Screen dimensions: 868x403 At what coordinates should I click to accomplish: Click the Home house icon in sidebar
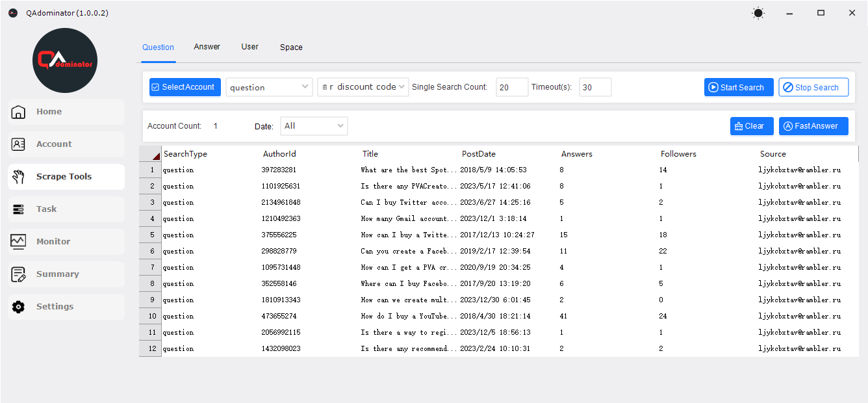click(19, 112)
